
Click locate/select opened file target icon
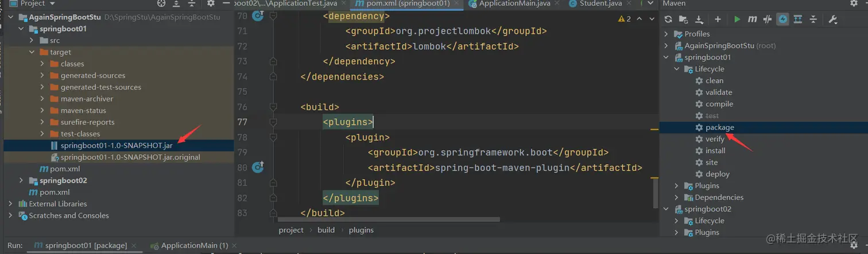[x=161, y=3]
